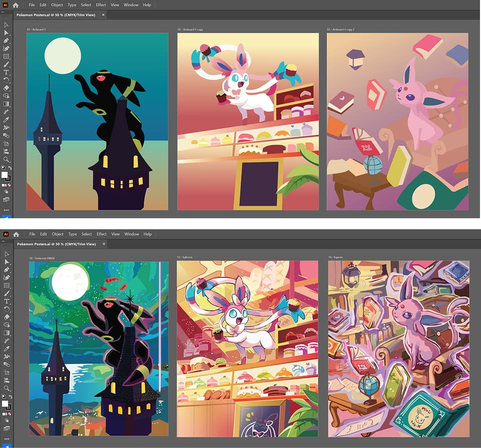Open the File menu in top window
481x448 pixels.
(x=32, y=5)
